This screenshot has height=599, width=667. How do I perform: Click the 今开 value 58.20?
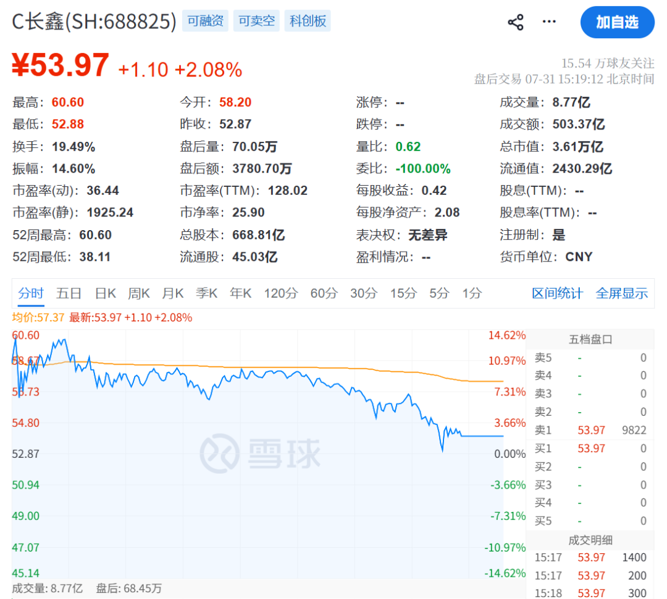click(x=235, y=102)
